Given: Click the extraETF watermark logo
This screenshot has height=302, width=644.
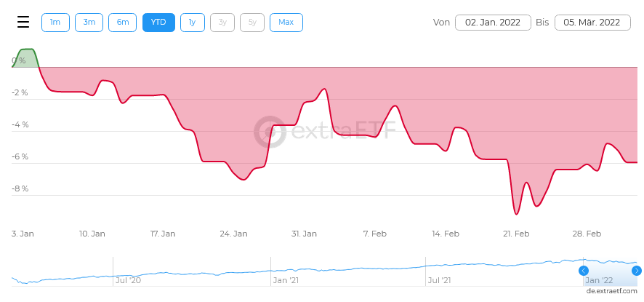Looking at the screenshot, I should 326,132.
